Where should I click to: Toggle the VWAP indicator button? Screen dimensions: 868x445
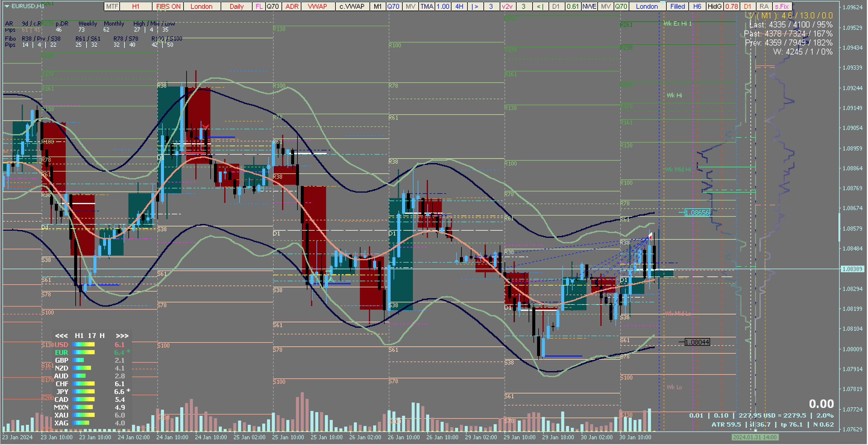coord(317,6)
